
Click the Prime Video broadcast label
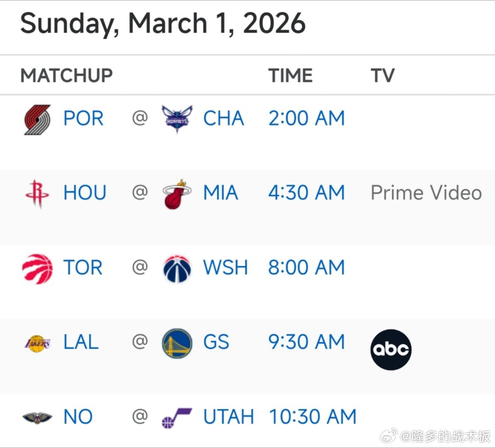pos(426,193)
